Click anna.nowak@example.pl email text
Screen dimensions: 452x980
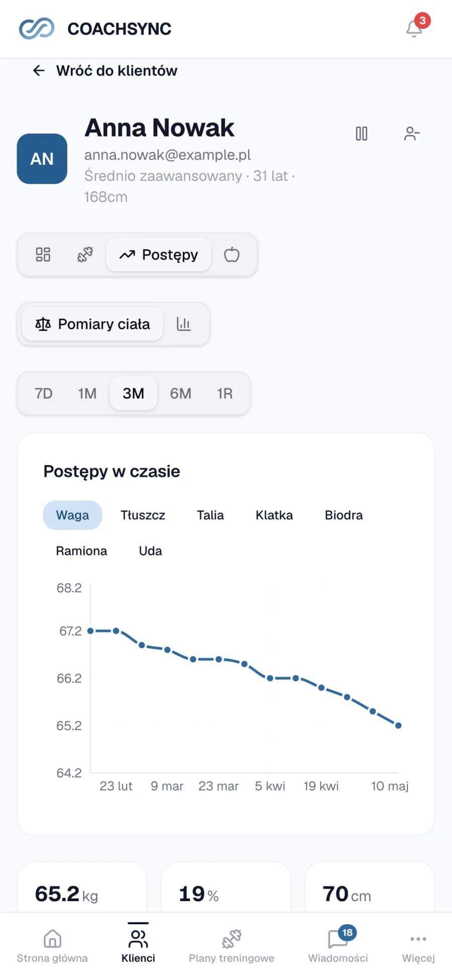[167, 155]
